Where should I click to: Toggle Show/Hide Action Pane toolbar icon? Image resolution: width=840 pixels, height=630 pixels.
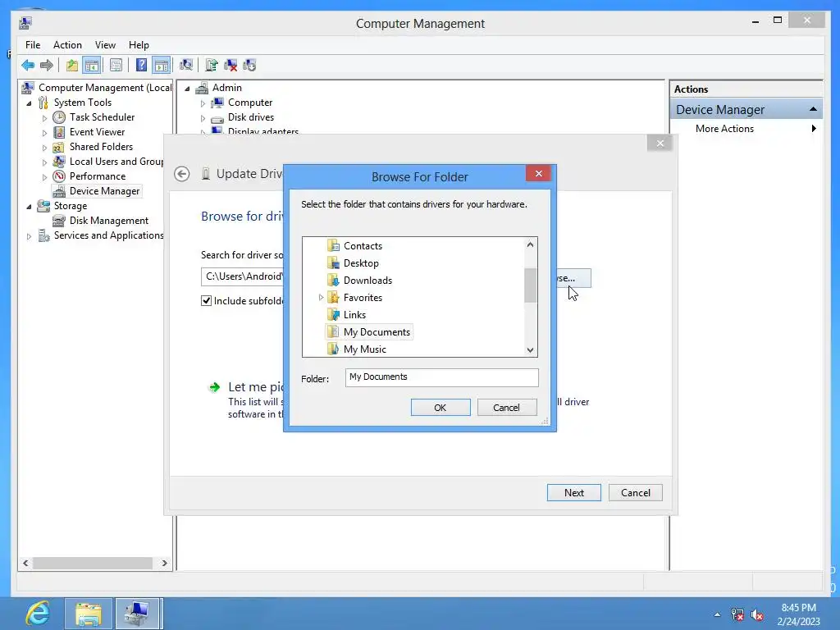162,66
